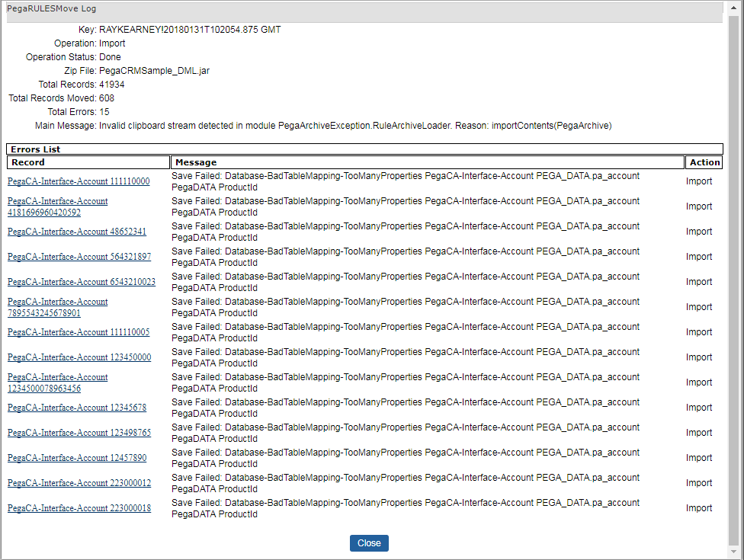Click the Action column header
Viewport: 744px width, 560px height.
click(x=704, y=162)
